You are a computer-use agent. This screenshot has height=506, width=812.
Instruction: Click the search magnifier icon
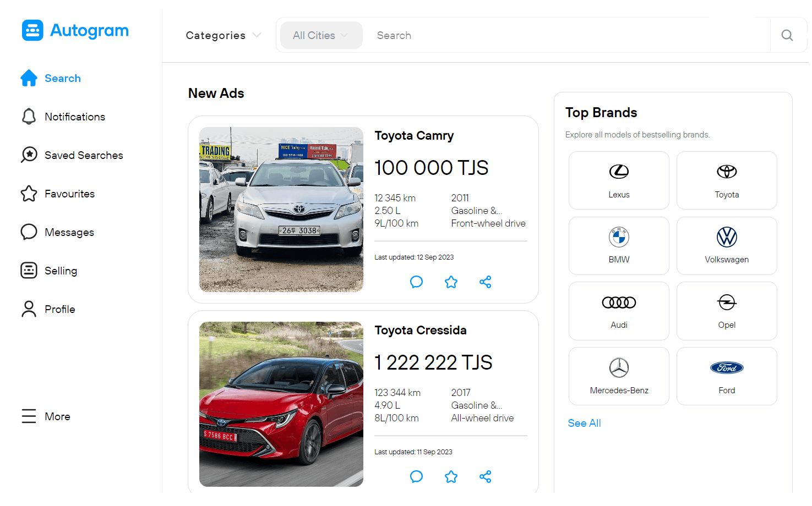coord(787,35)
